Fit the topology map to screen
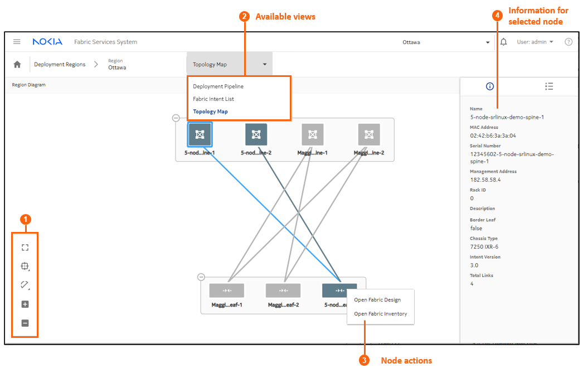This screenshot has height=368, width=588. pyautogui.click(x=25, y=248)
